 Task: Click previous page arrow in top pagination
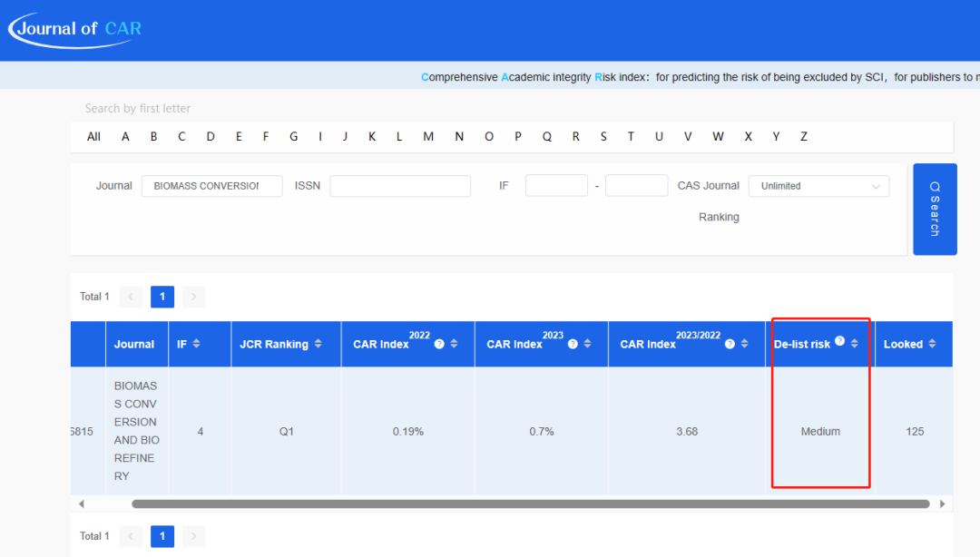[131, 297]
